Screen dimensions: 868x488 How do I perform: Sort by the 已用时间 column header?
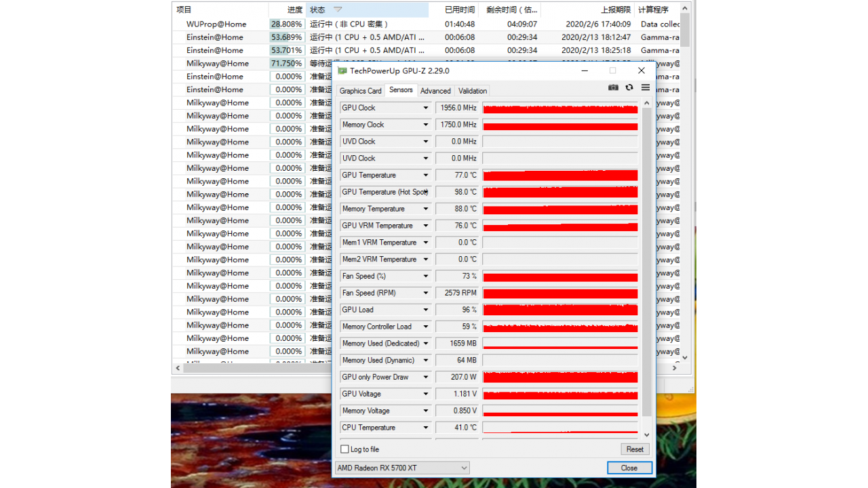tap(454, 9)
